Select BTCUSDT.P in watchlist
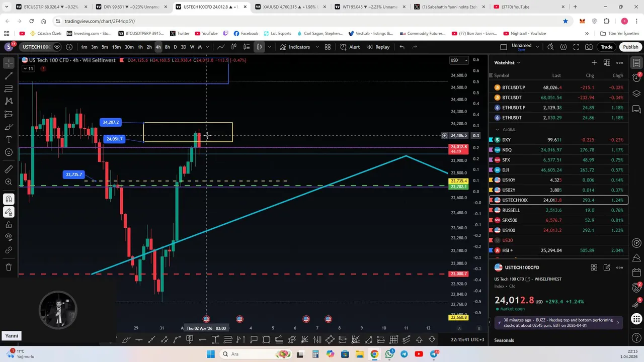 tap(558, 87)
